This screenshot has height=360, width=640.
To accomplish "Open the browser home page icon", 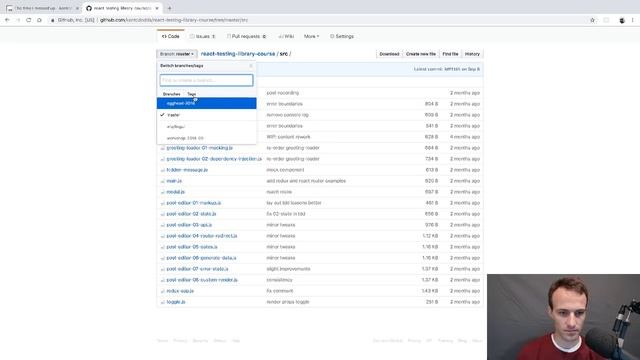I will [x=39, y=20].
